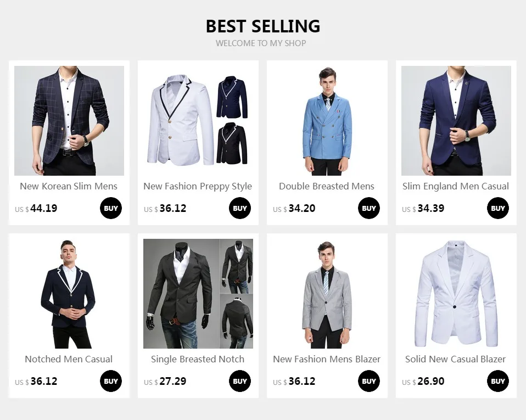Click BUY button for the $27.29 blazer

pyautogui.click(x=240, y=381)
